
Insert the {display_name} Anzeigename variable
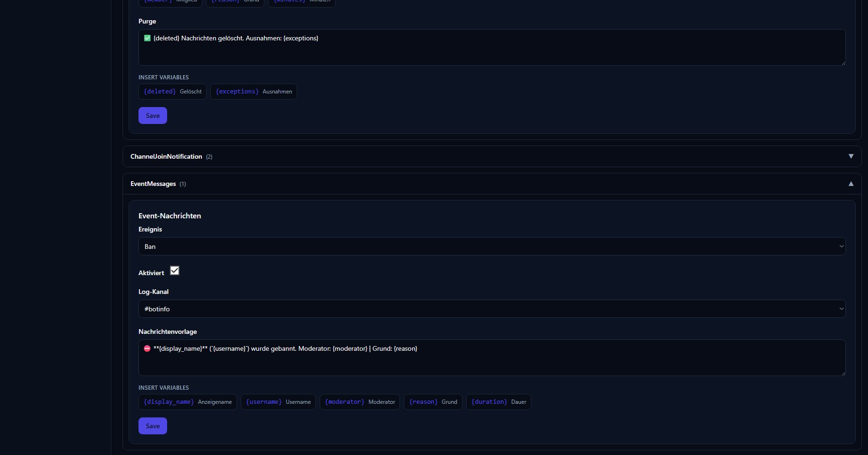(188, 402)
